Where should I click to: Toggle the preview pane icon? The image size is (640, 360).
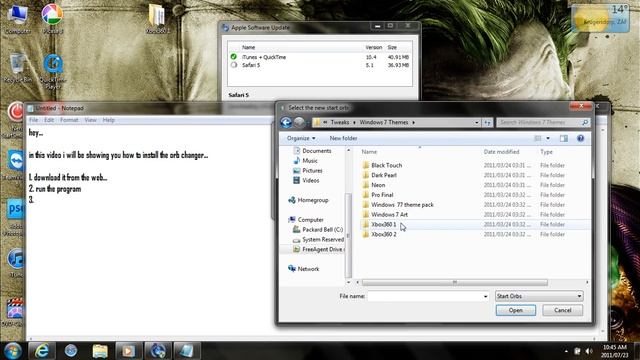coord(564,138)
